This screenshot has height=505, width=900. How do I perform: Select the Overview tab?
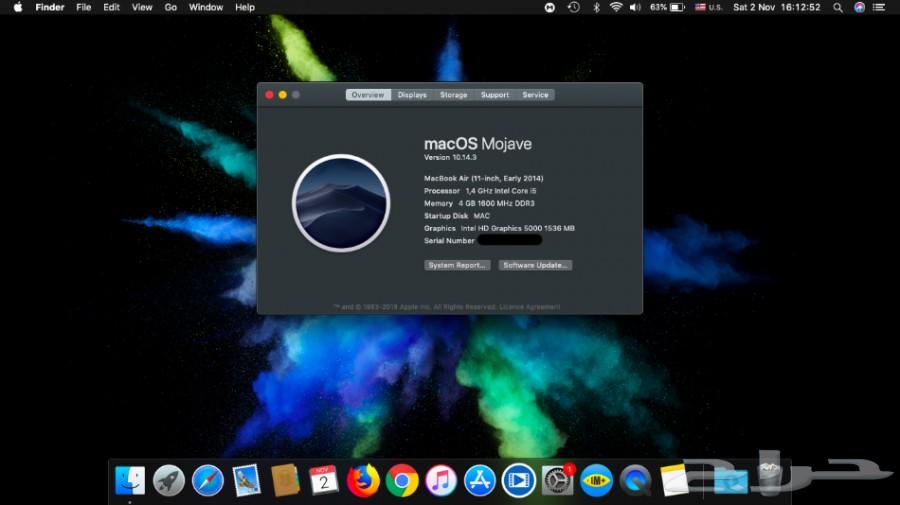368,95
